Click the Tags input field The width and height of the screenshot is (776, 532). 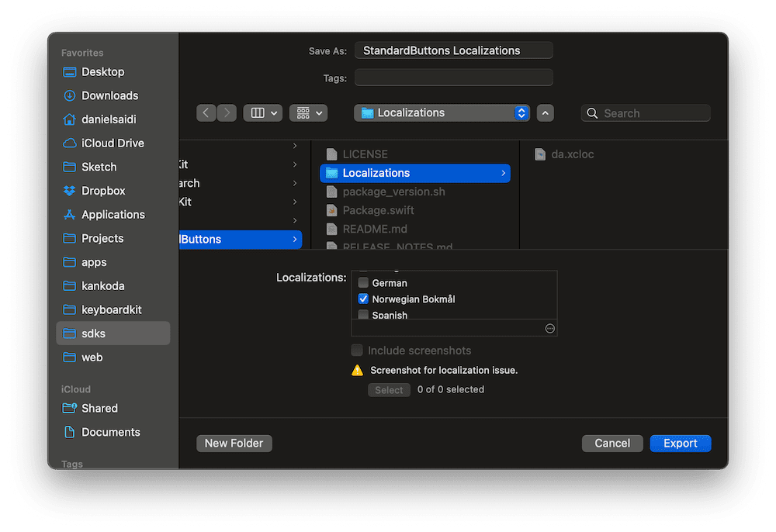click(454, 78)
